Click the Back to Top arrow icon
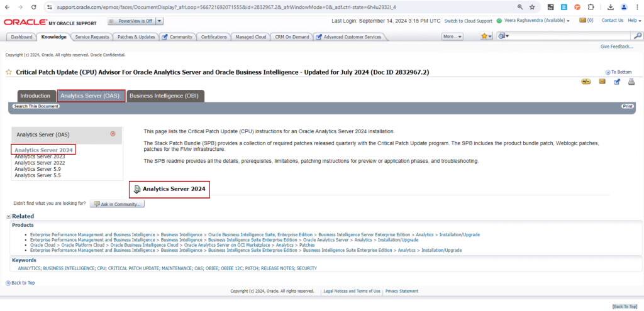Screen dimensions: 644x311 coord(8,283)
